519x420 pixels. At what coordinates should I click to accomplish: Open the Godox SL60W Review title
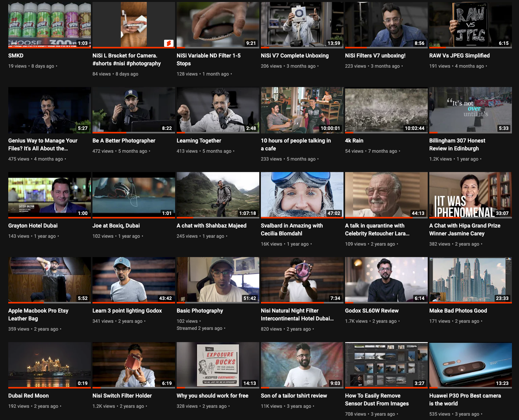372,311
